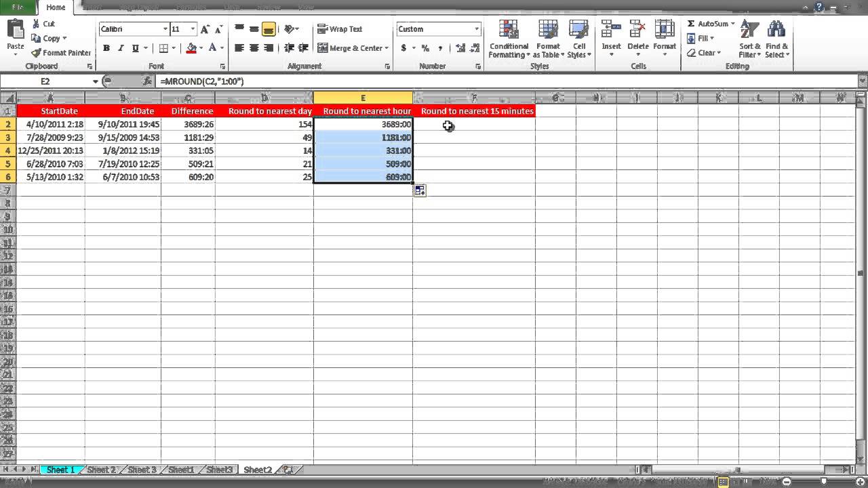Switch to Sheet1 tab
This screenshot has height=488, width=868.
(x=181, y=470)
